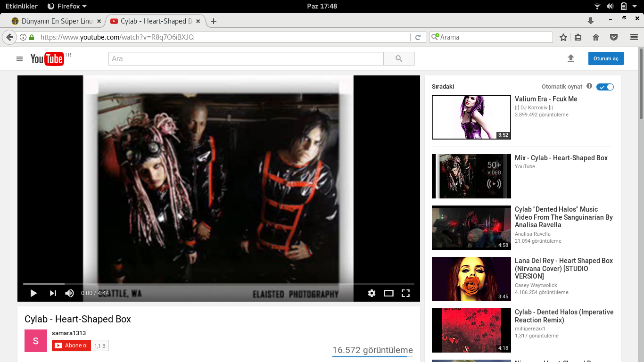Open the YouTube upload arrow icon
The width and height of the screenshot is (644, 362).
click(571, 58)
